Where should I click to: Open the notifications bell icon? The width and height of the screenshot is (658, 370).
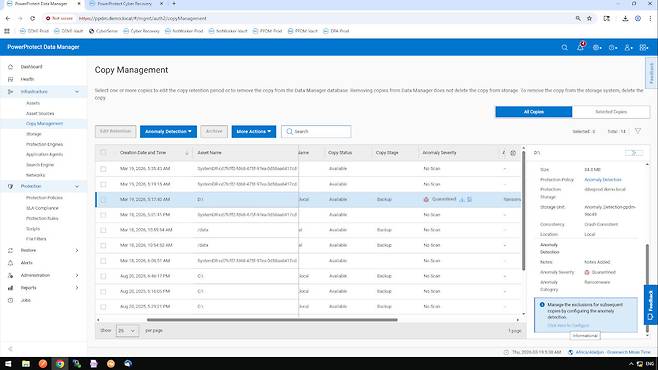tap(580, 47)
